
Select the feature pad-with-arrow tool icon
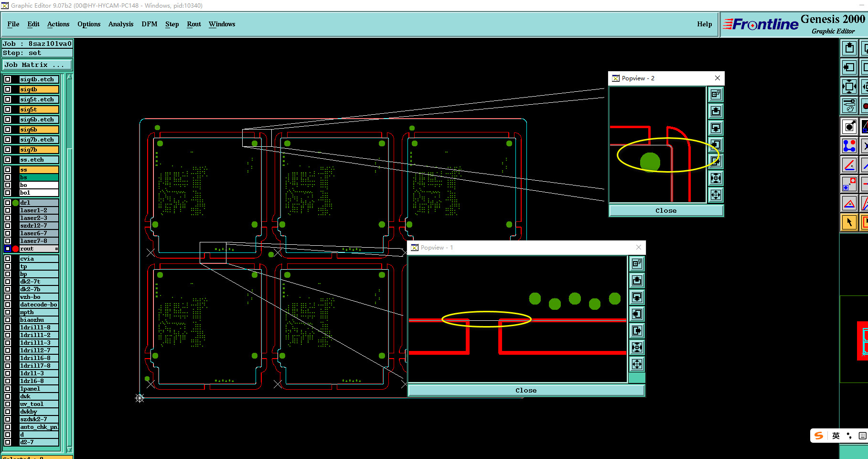(x=849, y=127)
